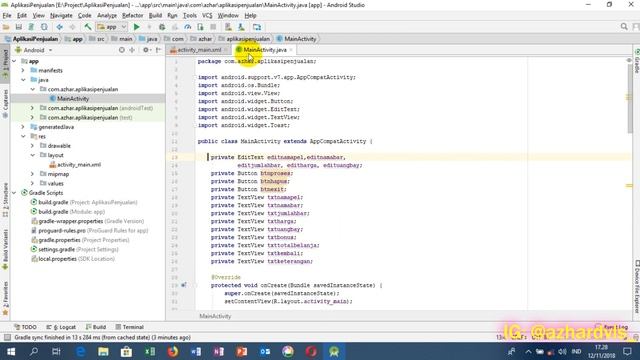Click the Save All toolbar icon
Image resolution: width=640 pixels, height=360 pixels.
click(18, 27)
